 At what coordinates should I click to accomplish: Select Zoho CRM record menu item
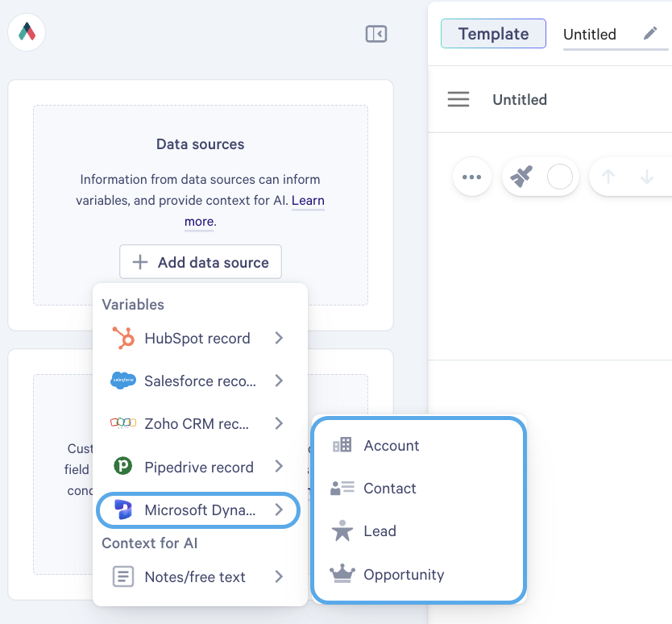coord(198,423)
